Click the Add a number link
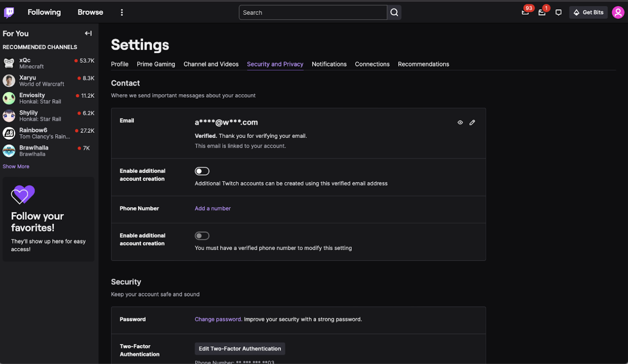The image size is (628, 364). 213,208
